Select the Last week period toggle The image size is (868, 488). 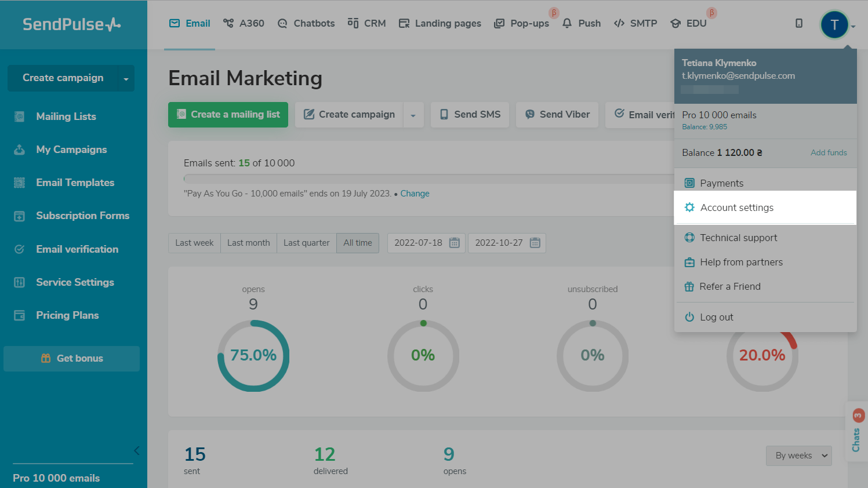(x=194, y=243)
